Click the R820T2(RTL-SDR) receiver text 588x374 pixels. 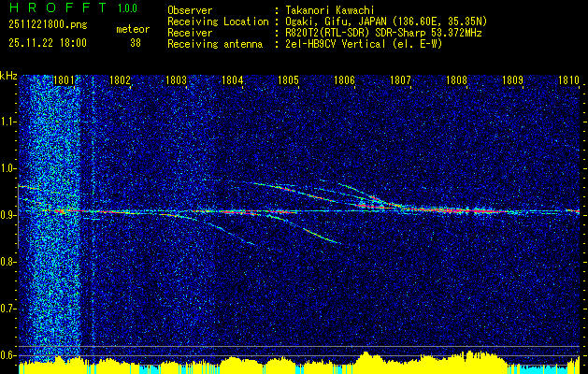click(x=383, y=33)
